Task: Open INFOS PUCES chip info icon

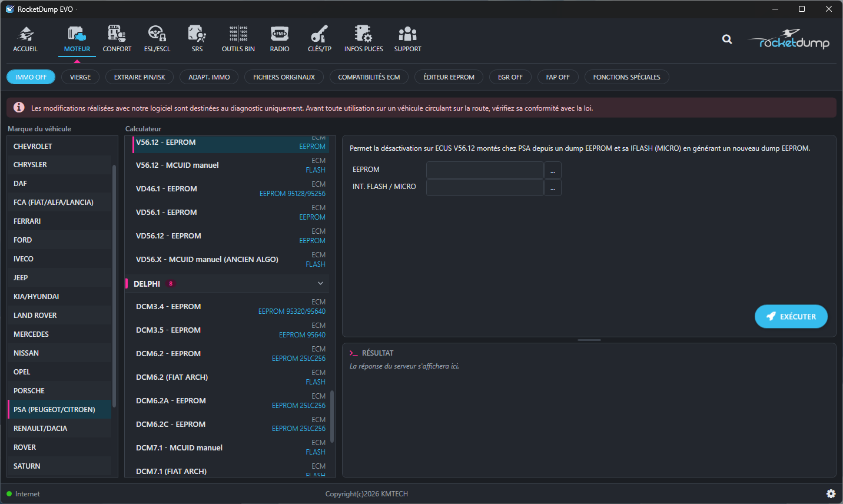Action: pos(364,39)
